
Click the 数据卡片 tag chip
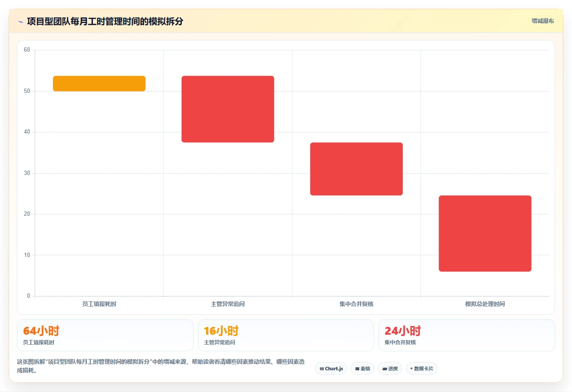(421, 369)
